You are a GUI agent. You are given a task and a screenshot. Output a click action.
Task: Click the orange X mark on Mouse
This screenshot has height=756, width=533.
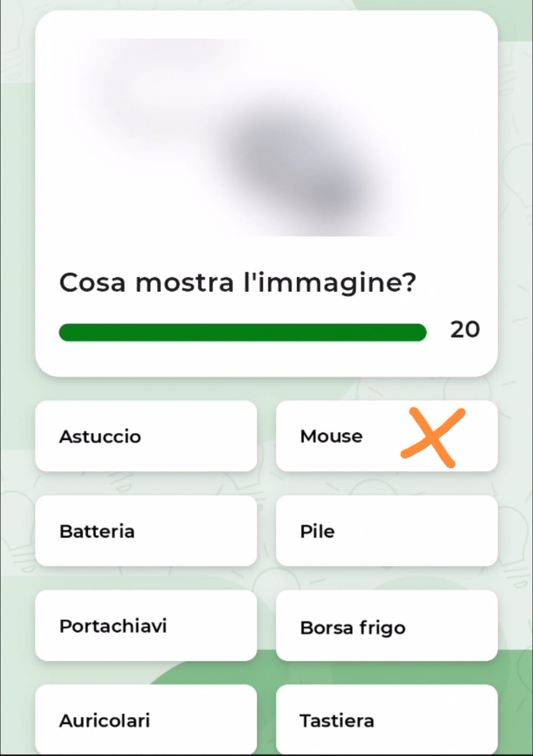[433, 437]
